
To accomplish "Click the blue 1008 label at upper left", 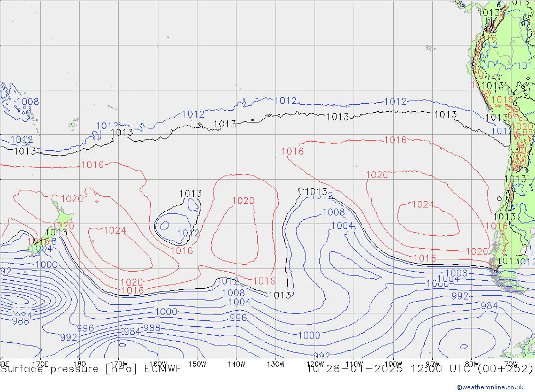I will coord(28,102).
